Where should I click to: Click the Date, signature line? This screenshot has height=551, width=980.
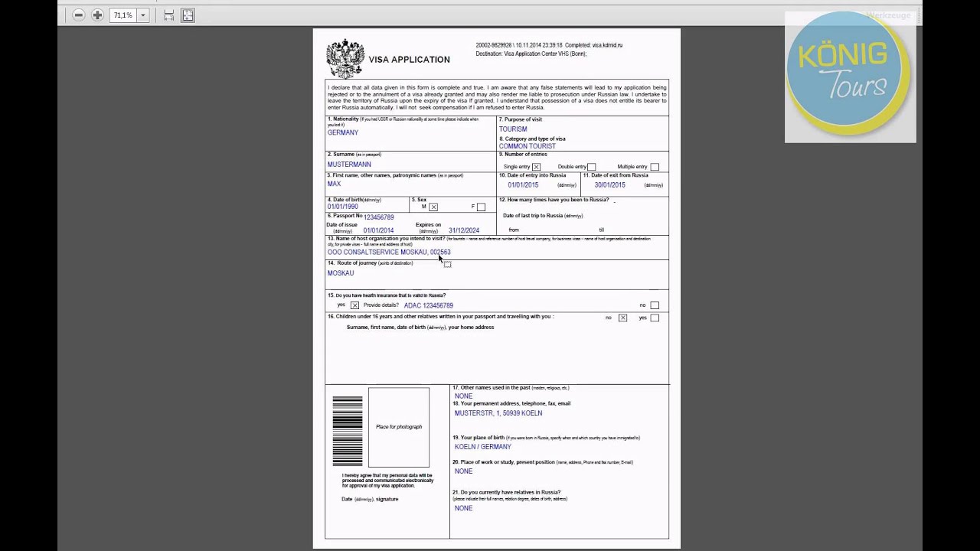click(x=370, y=499)
